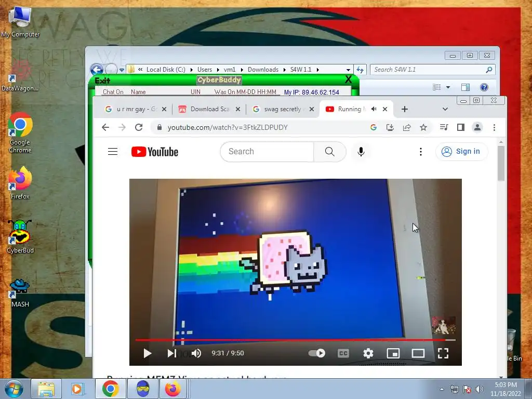Open YouTube hamburger guide menu
This screenshot has height=399, width=532.
(x=113, y=151)
